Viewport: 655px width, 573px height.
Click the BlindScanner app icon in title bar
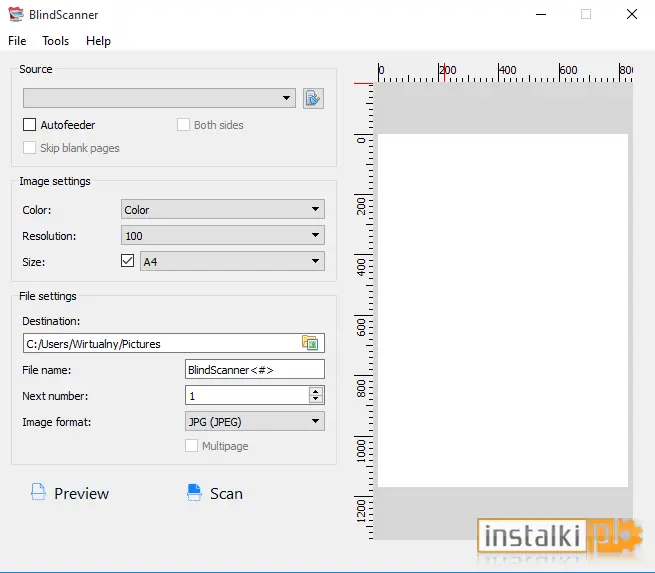click(16, 14)
